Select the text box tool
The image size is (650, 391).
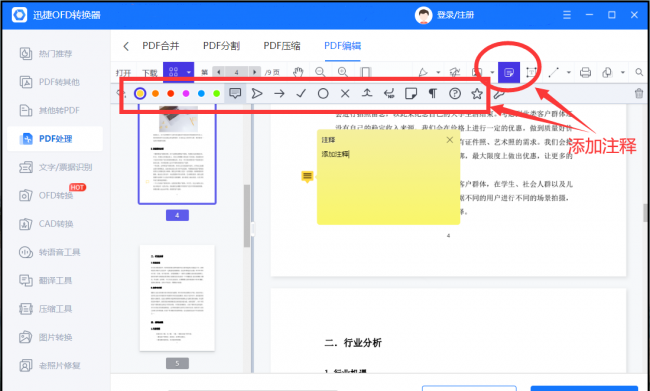[x=531, y=73]
